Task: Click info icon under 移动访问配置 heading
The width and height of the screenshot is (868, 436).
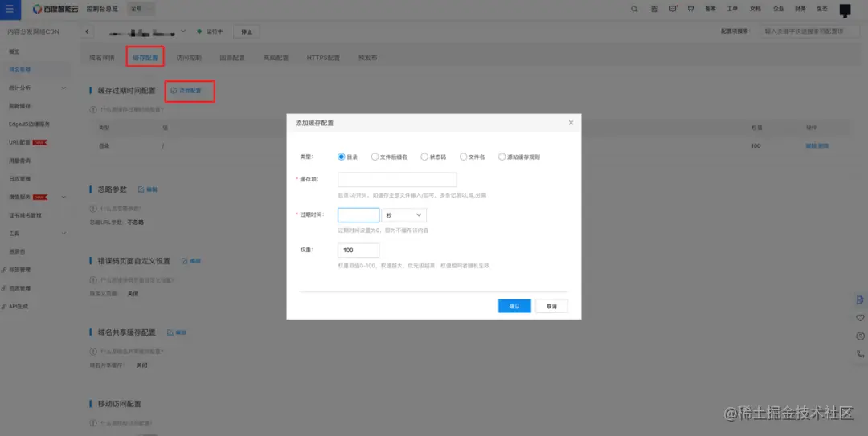Action: pos(93,422)
